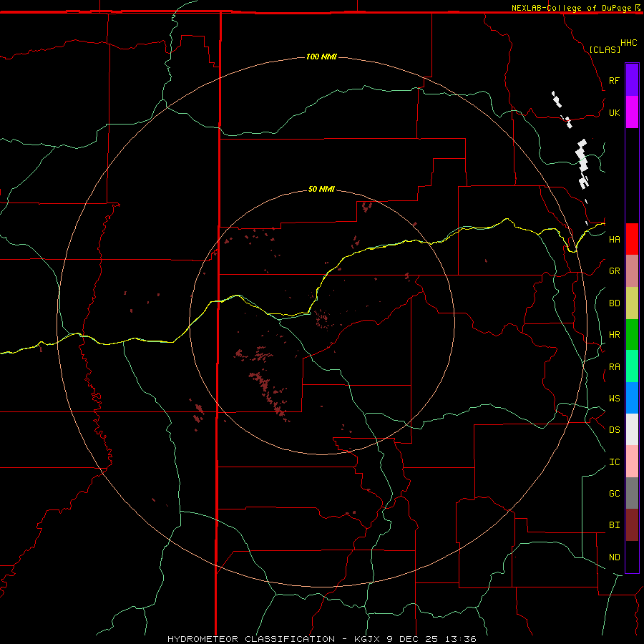This screenshot has width=644, height=644.
Task: Click the DS legend label
Action: pos(614,430)
